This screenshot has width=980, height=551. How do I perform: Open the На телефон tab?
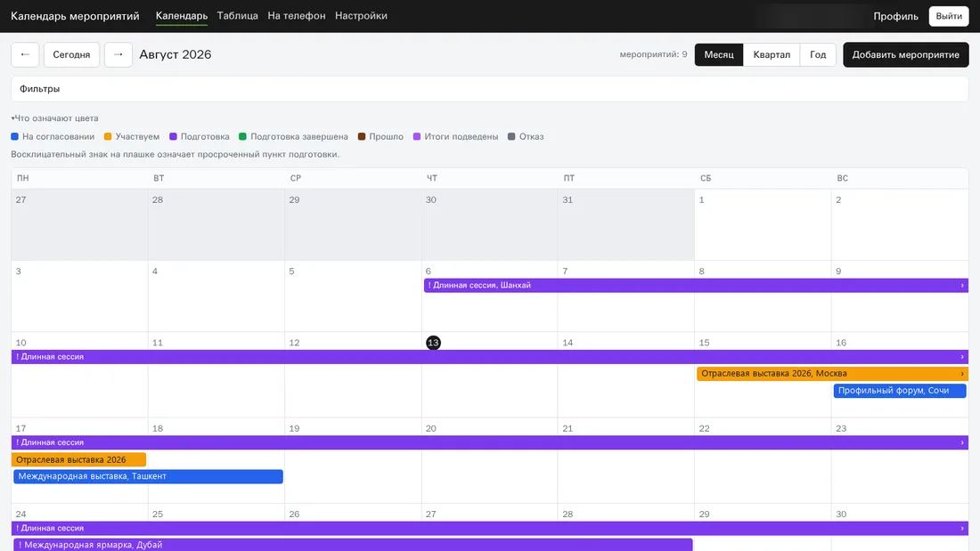[x=297, y=16]
